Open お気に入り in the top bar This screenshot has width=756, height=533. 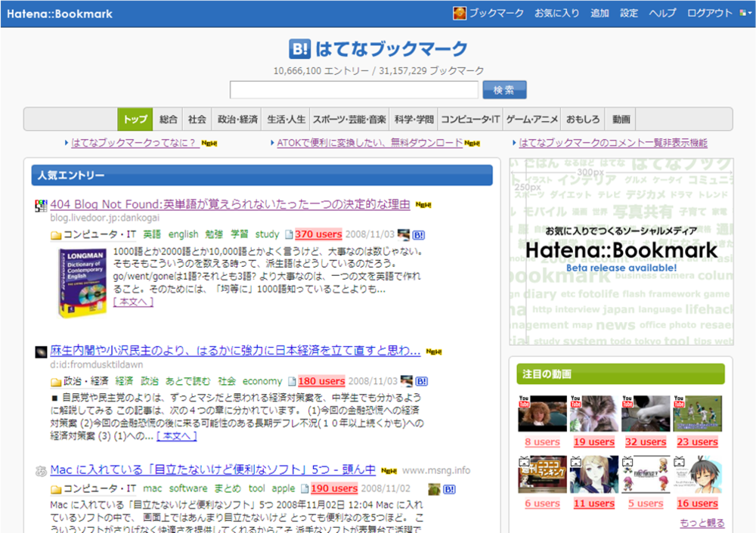tap(557, 13)
